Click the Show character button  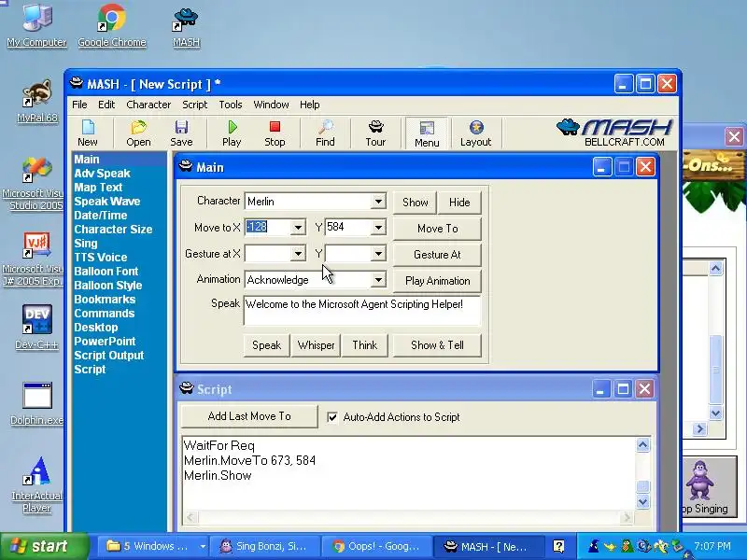click(415, 203)
